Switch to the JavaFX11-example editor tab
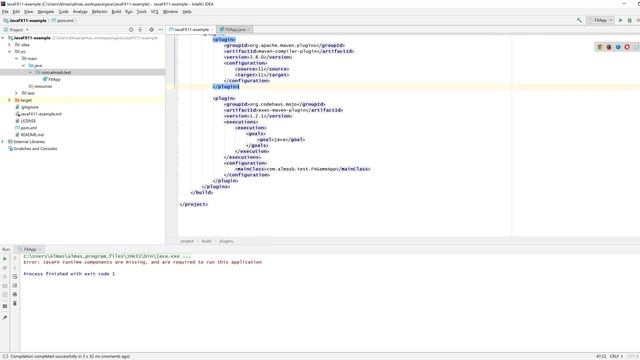 coord(191,29)
